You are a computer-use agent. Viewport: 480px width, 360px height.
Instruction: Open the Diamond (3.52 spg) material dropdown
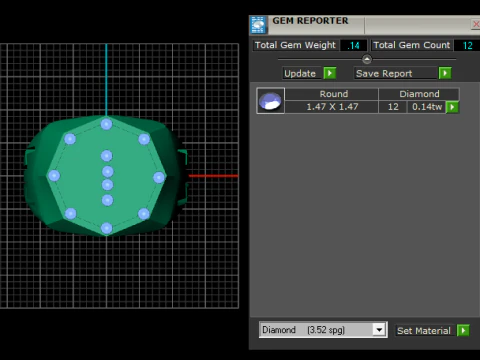(379, 330)
